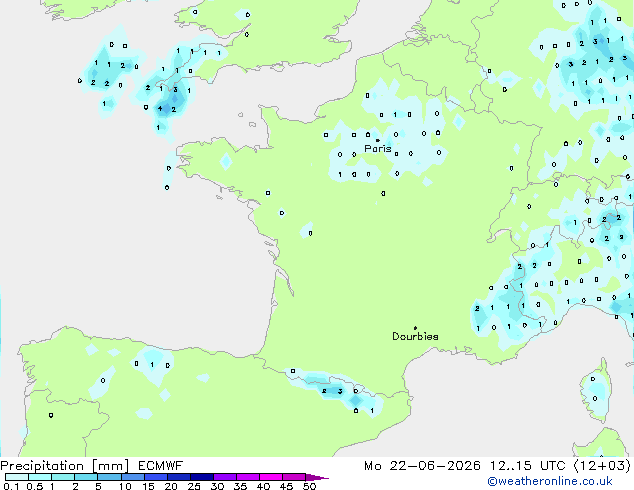
Task: Pick the lightest 0.1–0.5 mm legend swatch
Action: coord(17,477)
